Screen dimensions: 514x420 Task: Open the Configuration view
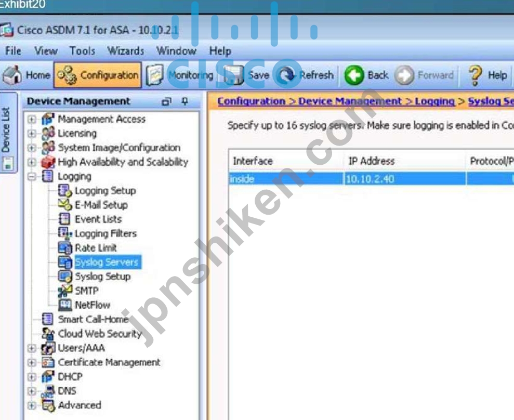click(x=98, y=75)
